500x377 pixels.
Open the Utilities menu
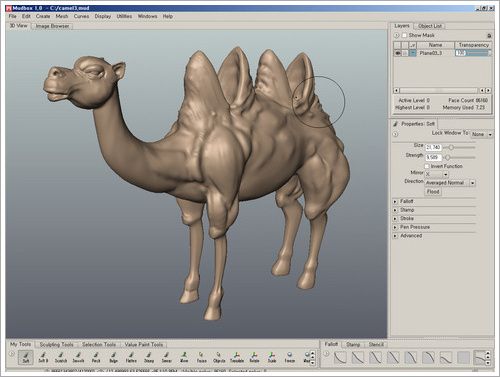(124, 16)
